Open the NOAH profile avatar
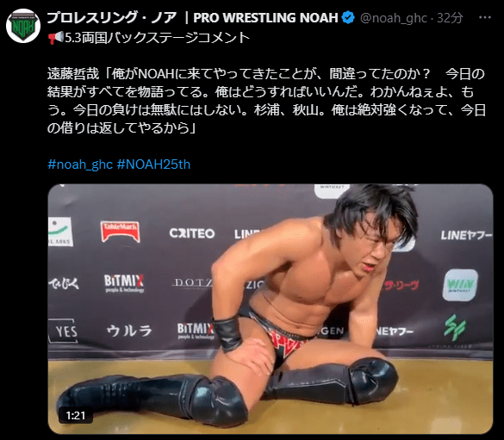The width and height of the screenshot is (504, 440). 23,26
